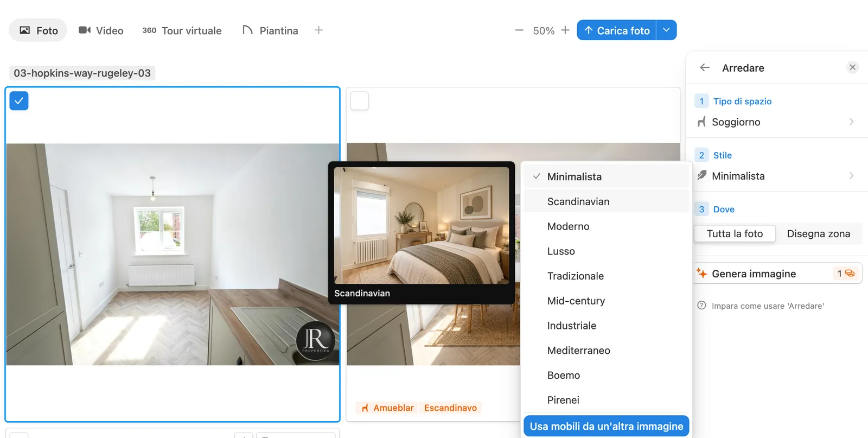Image resolution: width=868 pixels, height=438 pixels.
Task: Click the Escandinavo tag
Action: [x=450, y=408]
